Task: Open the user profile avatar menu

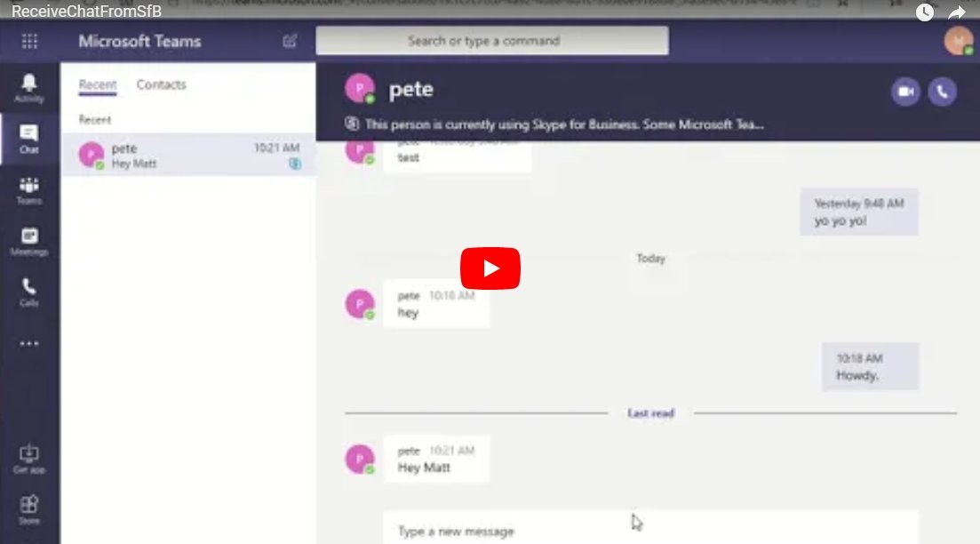Action: pos(958,41)
